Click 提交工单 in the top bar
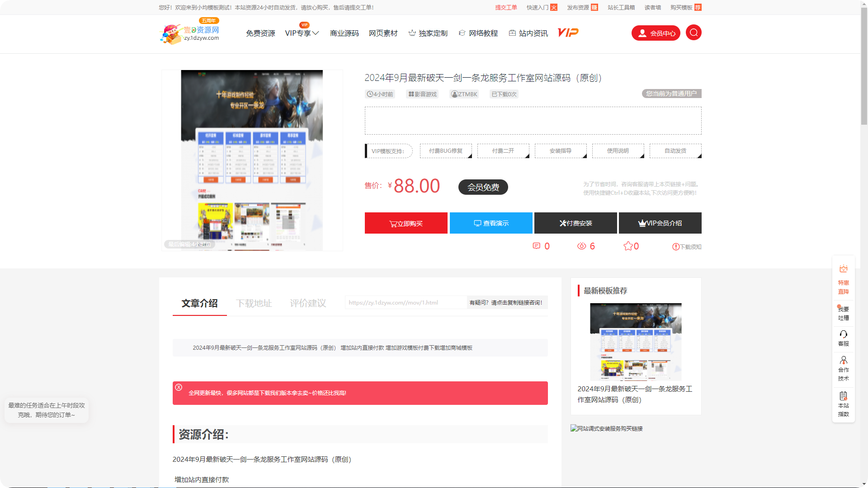The width and height of the screenshot is (868, 488). 506,7
